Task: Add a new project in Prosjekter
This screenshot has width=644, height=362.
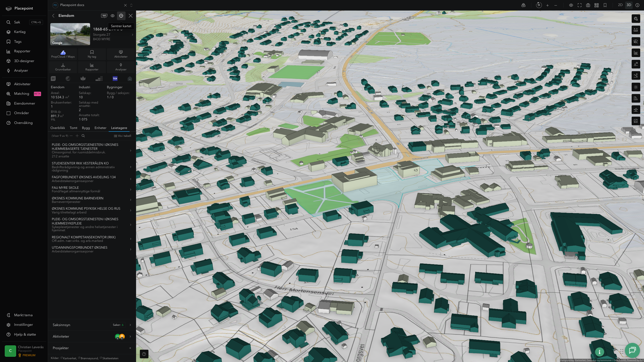Action: click(130, 348)
